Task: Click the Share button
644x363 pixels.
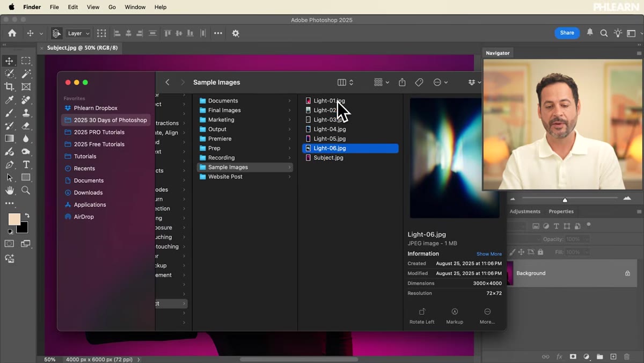Action: [567, 33]
